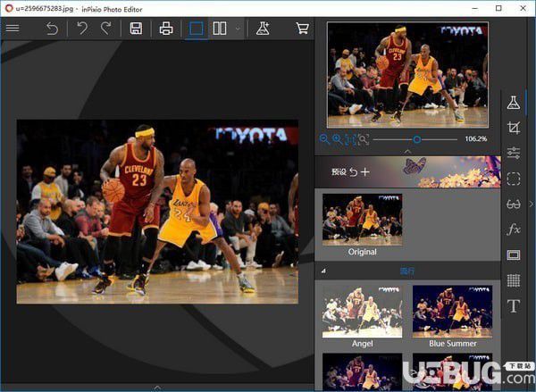Save the photo with floppy disk icon

click(x=136, y=29)
